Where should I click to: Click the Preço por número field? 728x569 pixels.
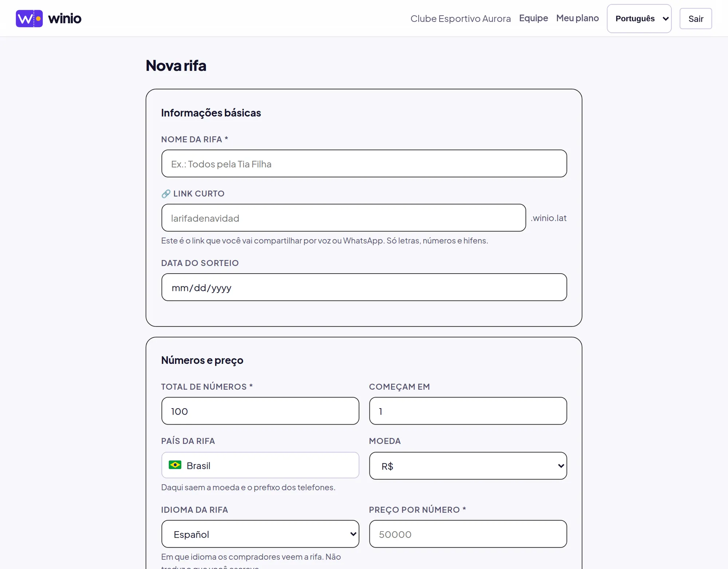pyautogui.click(x=468, y=534)
